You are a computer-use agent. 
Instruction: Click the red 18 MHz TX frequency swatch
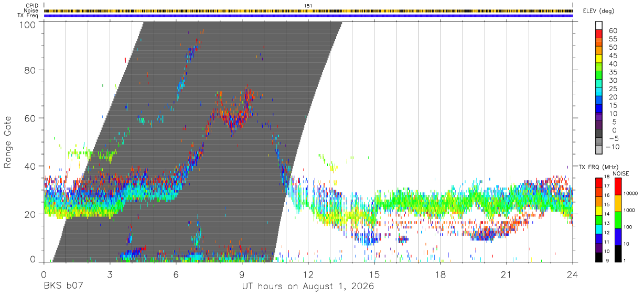click(x=598, y=182)
